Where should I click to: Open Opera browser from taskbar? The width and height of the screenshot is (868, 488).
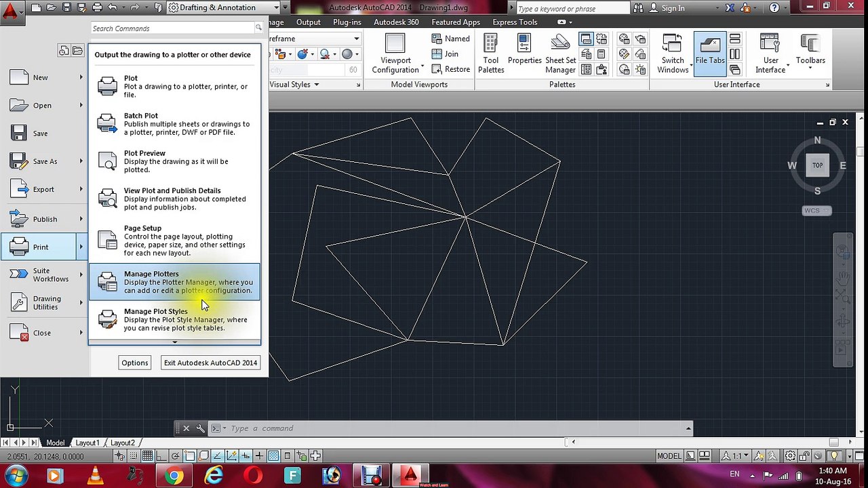point(253,476)
